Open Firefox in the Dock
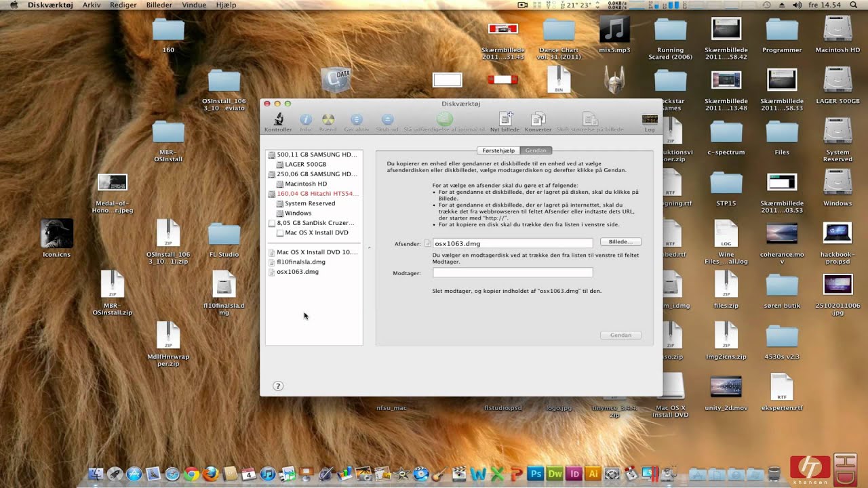Screen dimensions: 868x488 pyautogui.click(x=211, y=474)
